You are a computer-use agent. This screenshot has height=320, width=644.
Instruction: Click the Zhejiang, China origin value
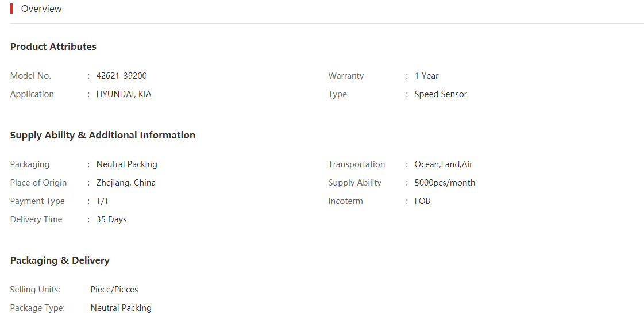point(126,183)
